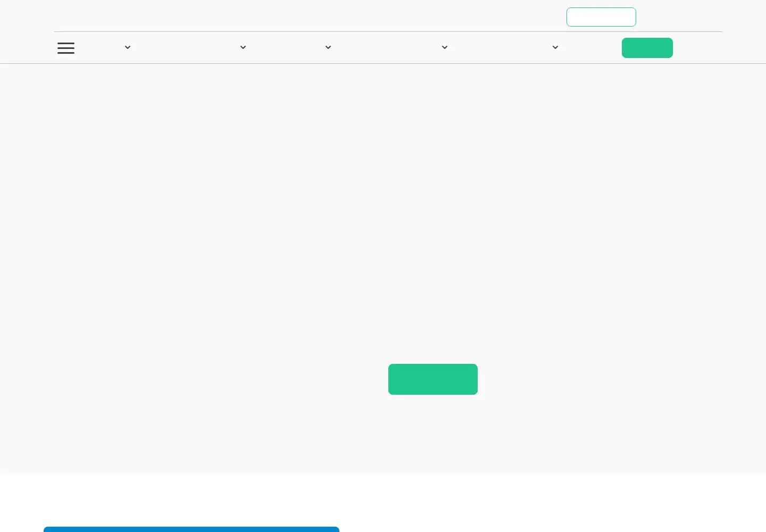This screenshot has height=532, width=766.
Task: Expand the second navigation dropdown chevron
Action: click(243, 47)
